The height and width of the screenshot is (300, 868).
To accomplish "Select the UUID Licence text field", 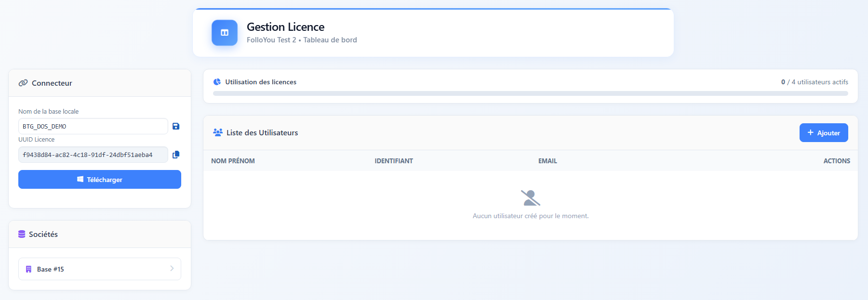I will (x=93, y=155).
